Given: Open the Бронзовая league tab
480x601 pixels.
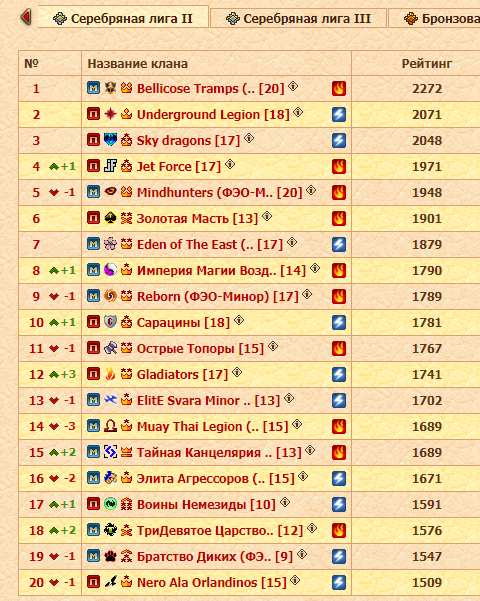Looking at the screenshot, I should click(434, 18).
